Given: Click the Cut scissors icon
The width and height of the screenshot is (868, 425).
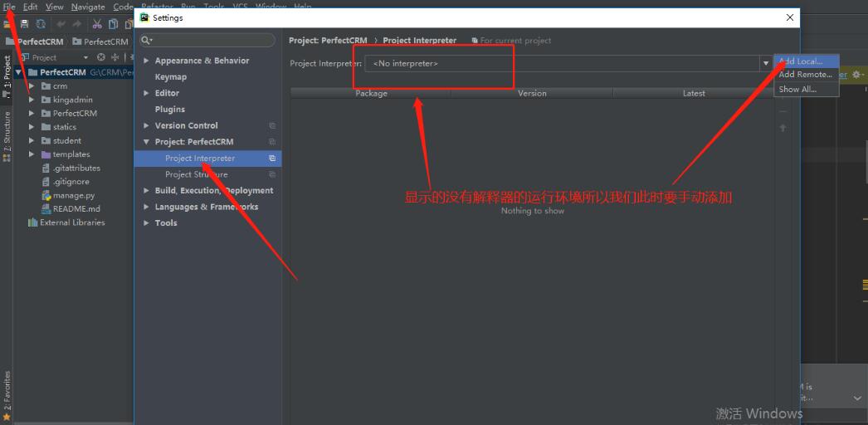Looking at the screenshot, I should click(97, 24).
